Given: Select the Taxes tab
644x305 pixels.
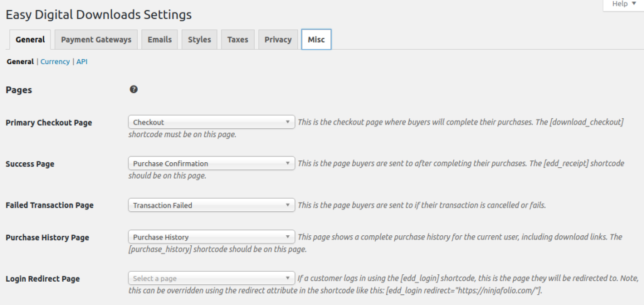Looking at the screenshot, I should pos(238,40).
